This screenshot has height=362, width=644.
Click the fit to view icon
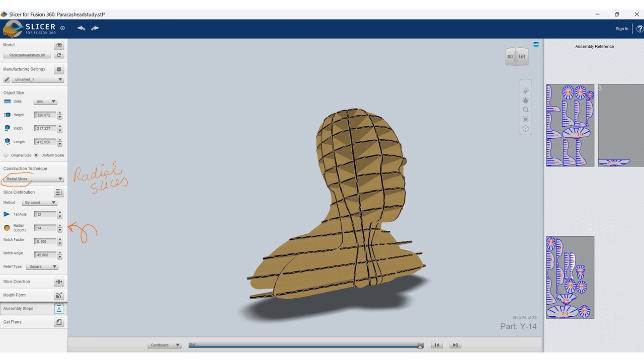(526, 119)
